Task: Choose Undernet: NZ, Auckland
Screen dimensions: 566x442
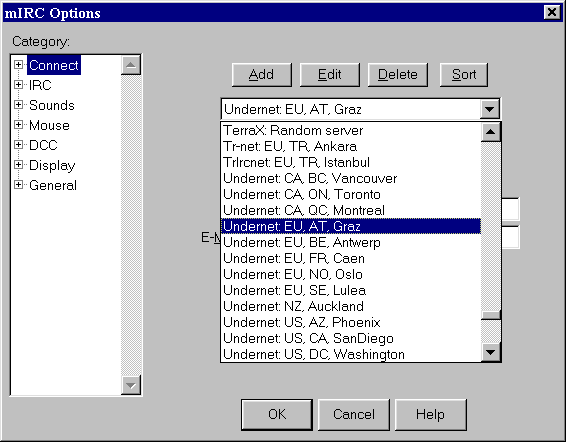Action: coord(351,306)
